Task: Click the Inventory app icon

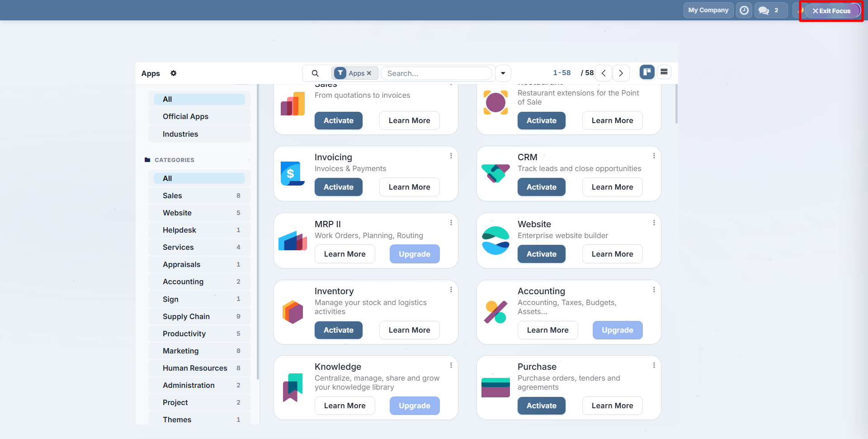Action: click(x=292, y=312)
